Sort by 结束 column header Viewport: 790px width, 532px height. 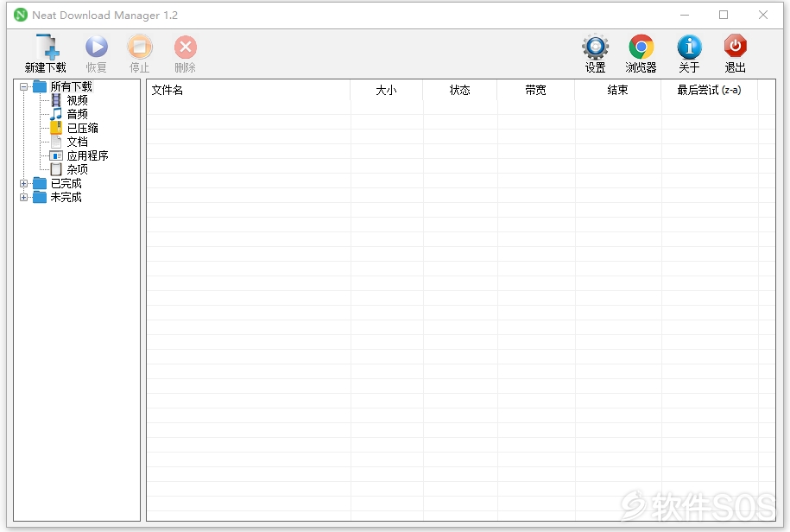tap(618, 90)
